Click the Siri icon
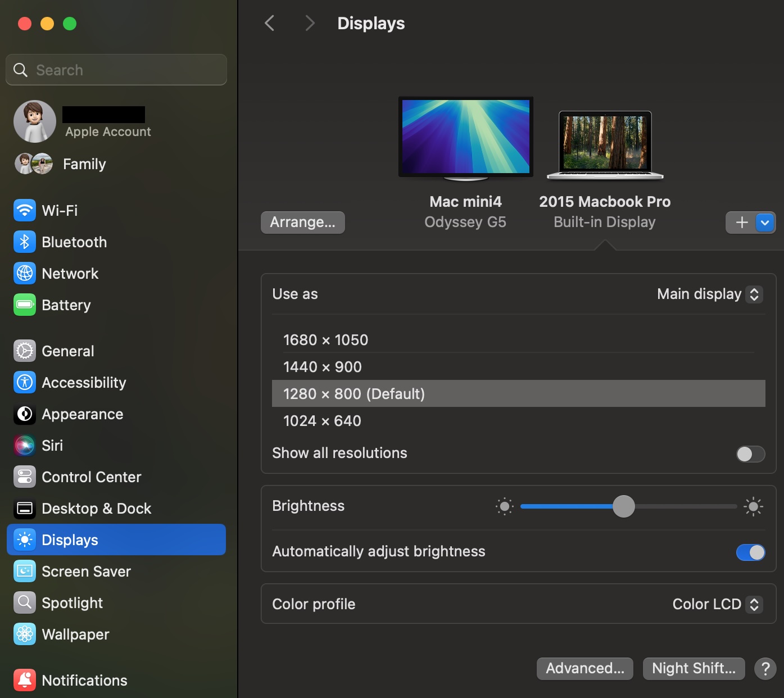 25,446
